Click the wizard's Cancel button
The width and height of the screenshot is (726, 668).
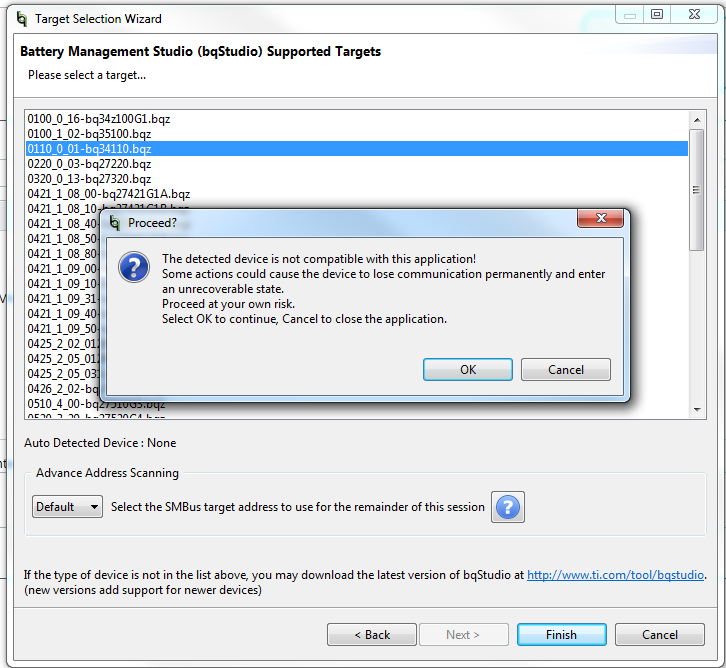tap(660, 635)
